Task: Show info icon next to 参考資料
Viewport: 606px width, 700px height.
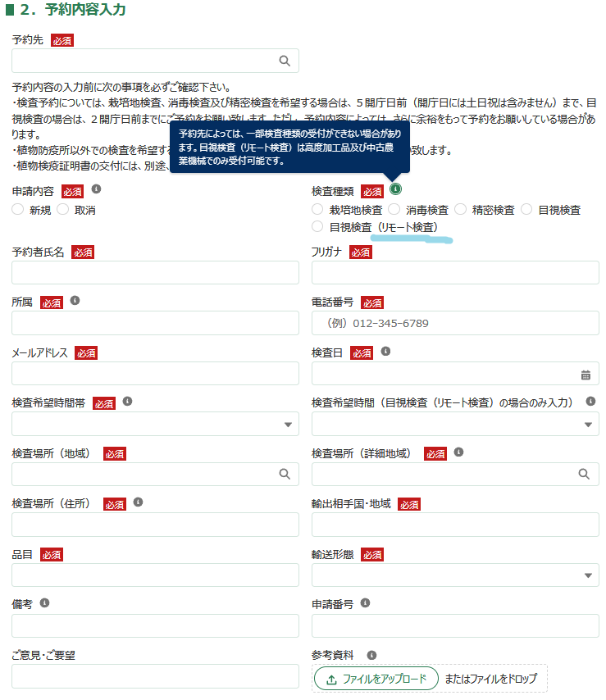Action: click(x=371, y=656)
